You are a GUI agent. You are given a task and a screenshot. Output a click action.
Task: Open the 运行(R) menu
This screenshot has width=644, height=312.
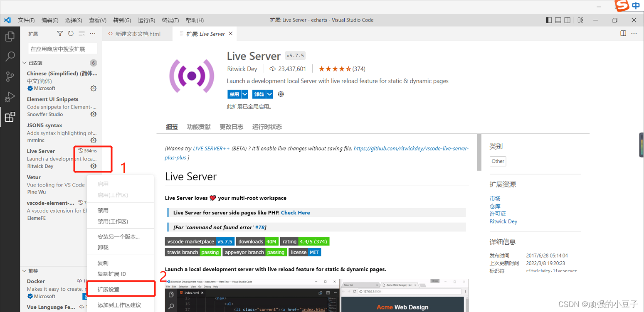[x=146, y=20]
